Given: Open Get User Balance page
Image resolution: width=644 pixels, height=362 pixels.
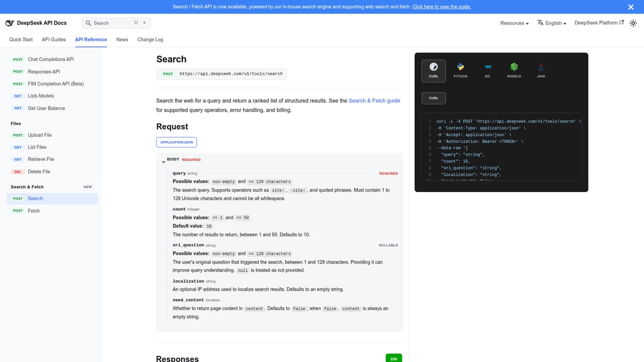Looking at the screenshot, I should click(x=52, y=108).
